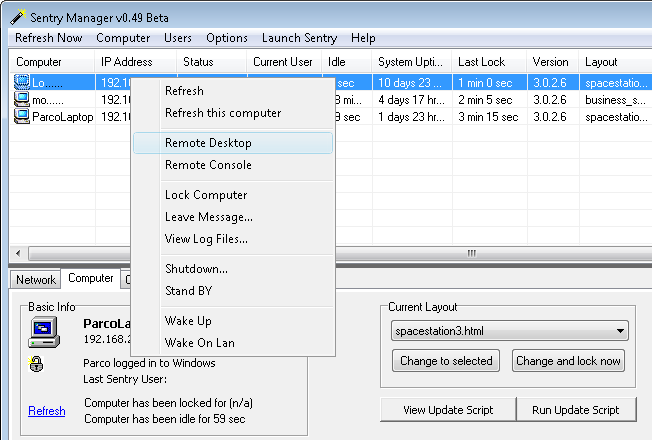The width and height of the screenshot is (652, 440).
Task: Click the Refresh link in Basic Info
Action: pyautogui.click(x=47, y=411)
